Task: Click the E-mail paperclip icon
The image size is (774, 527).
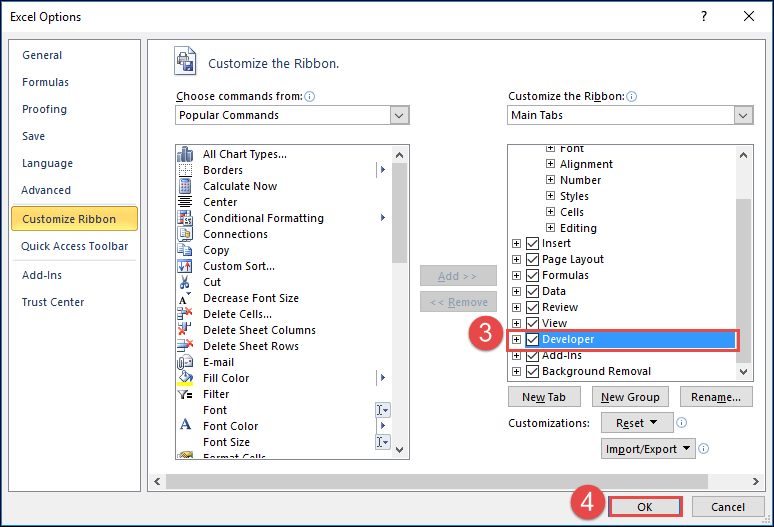Action: [185, 362]
